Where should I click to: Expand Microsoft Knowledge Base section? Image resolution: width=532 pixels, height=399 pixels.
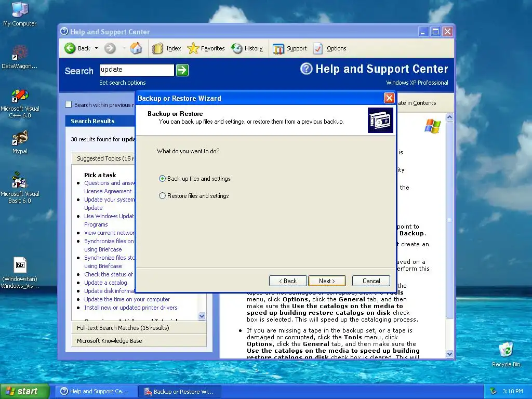139,341
